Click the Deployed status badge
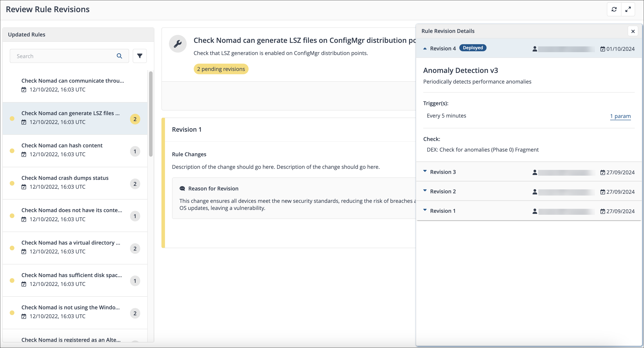Viewport: 644px width, 348px height. tap(473, 48)
